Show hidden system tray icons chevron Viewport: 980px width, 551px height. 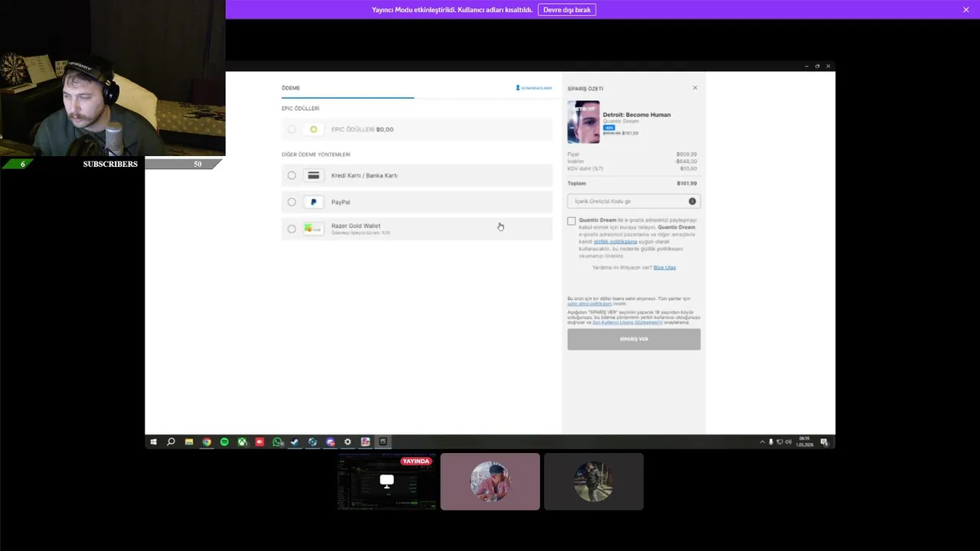[762, 442]
